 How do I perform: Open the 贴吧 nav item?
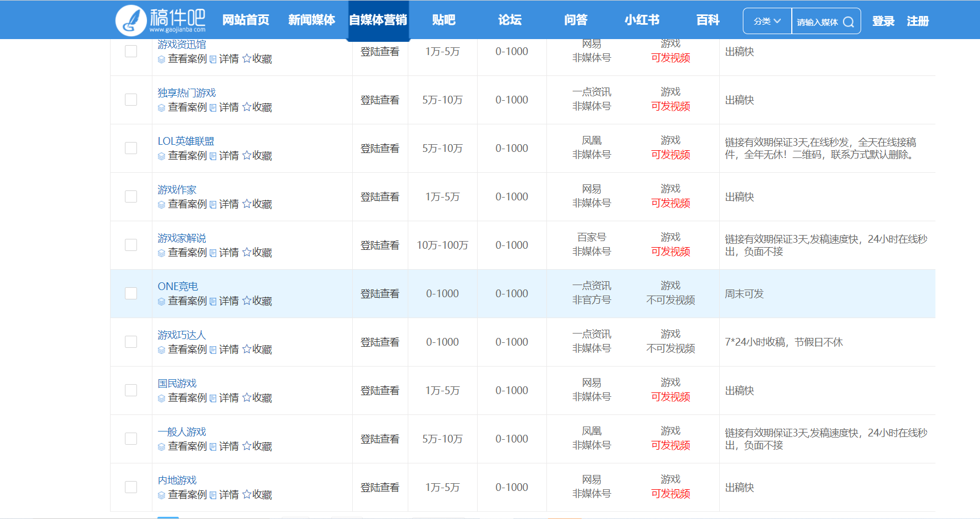(x=444, y=20)
